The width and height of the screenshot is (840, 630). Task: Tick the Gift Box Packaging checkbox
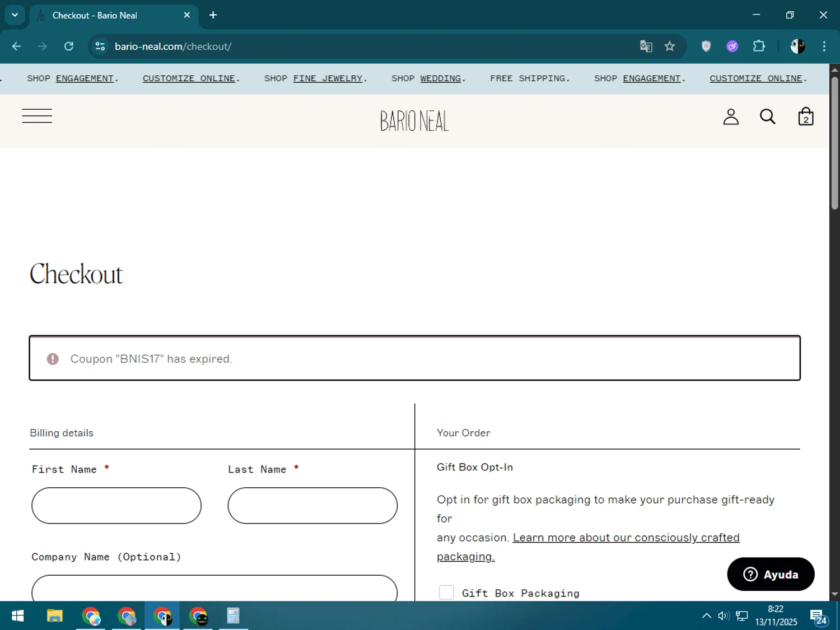coord(446,592)
